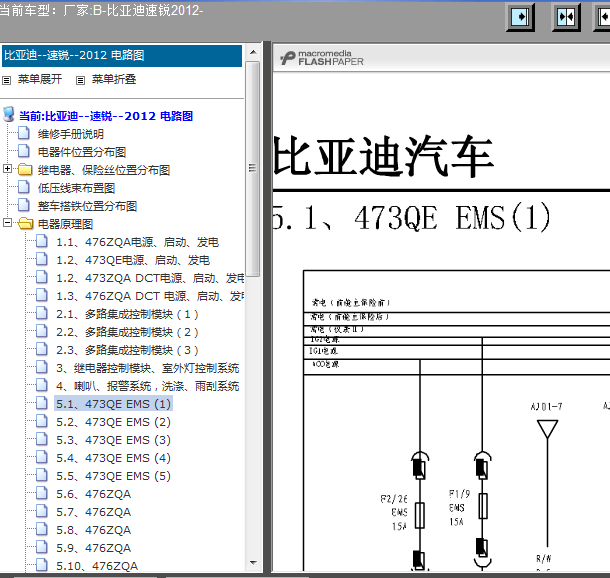Open 1.2、473ZQA DCT电源 diagram

[x=150, y=278]
